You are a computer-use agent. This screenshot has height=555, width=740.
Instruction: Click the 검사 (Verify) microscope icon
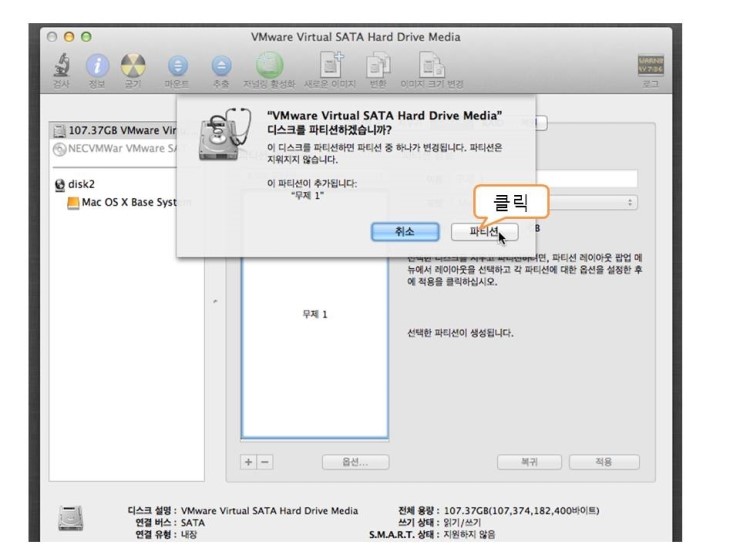coord(61,66)
